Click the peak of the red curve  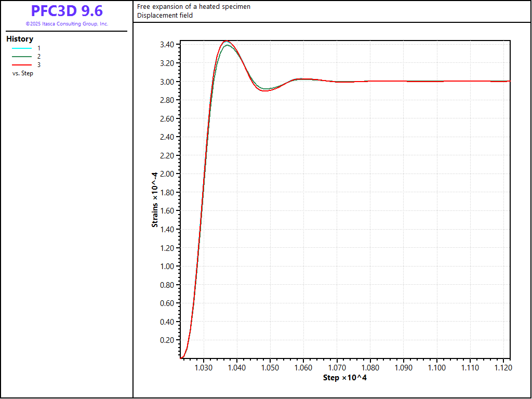point(226,41)
